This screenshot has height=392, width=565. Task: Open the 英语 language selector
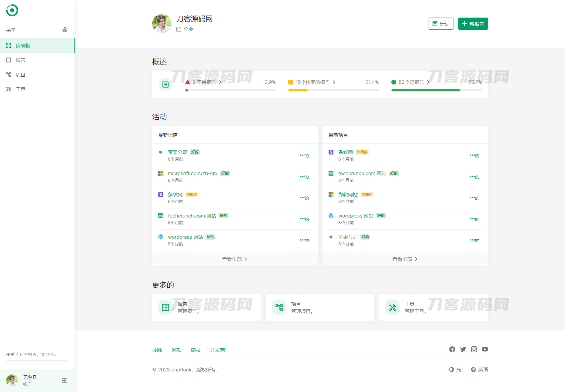(480, 370)
